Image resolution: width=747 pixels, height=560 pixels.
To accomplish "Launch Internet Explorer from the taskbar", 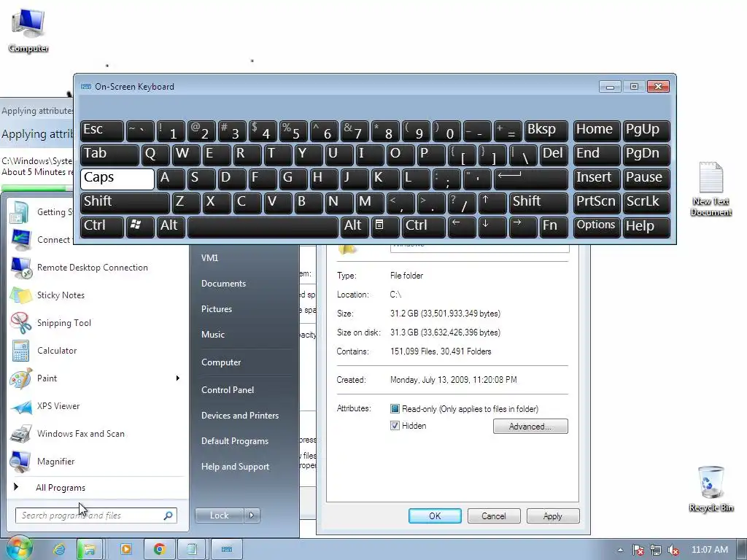I will click(x=59, y=550).
